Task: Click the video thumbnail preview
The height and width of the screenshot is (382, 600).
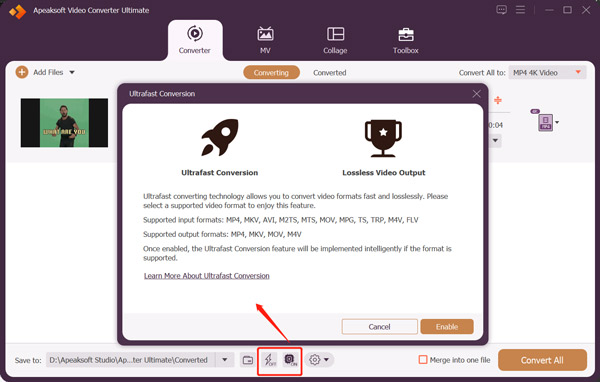Action: click(x=64, y=123)
